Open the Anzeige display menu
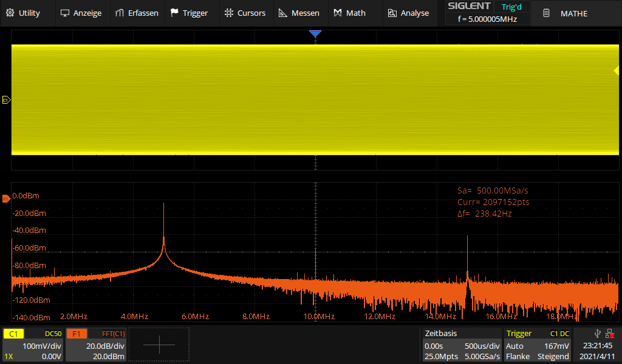 pyautogui.click(x=81, y=13)
